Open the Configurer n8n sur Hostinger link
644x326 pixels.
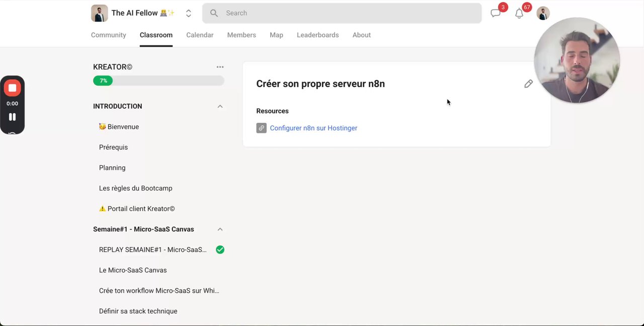point(313,128)
